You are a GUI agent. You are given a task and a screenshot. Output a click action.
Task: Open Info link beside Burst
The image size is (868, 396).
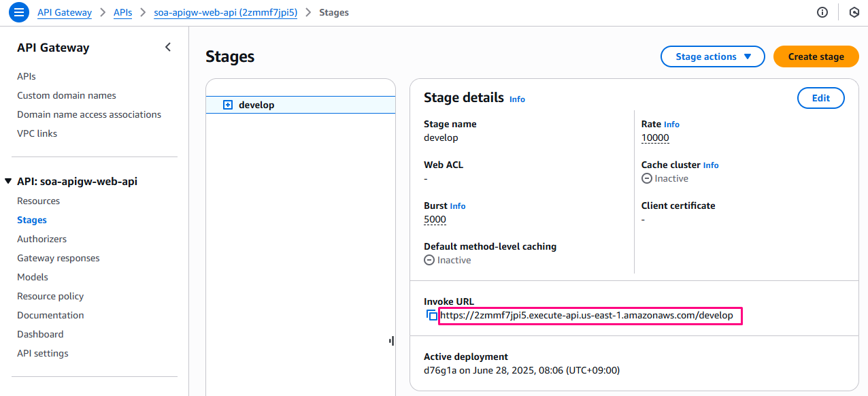(457, 206)
